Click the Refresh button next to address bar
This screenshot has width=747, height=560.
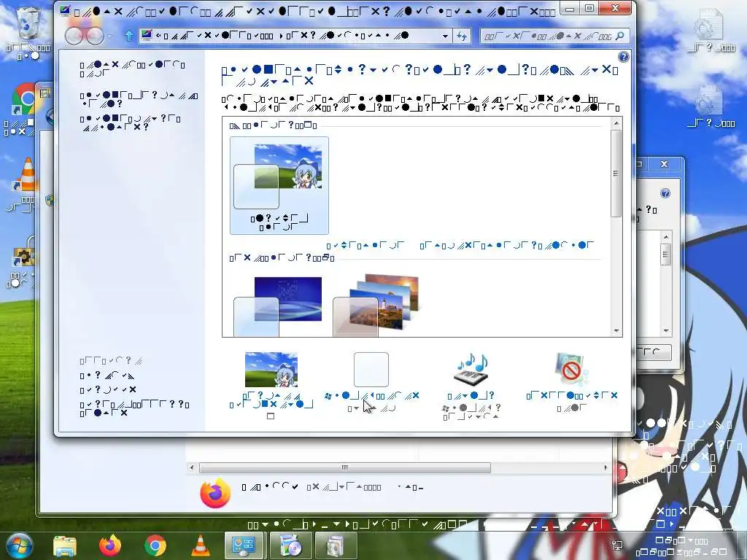tap(462, 36)
